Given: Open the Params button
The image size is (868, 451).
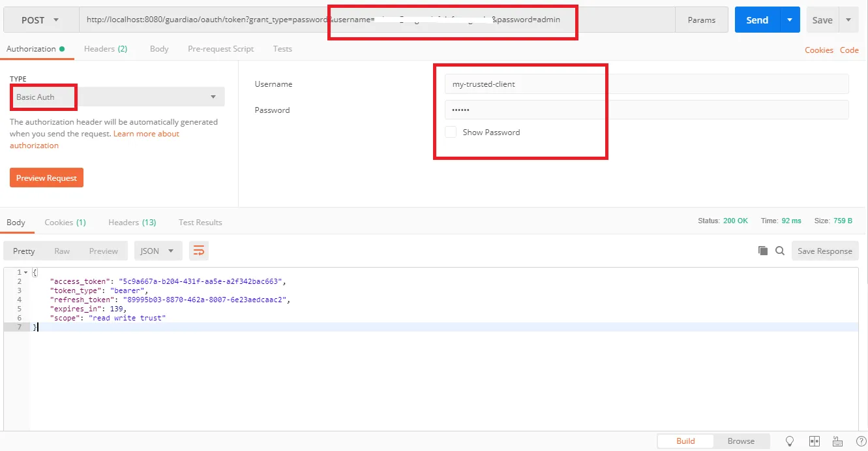Looking at the screenshot, I should tap(702, 20).
